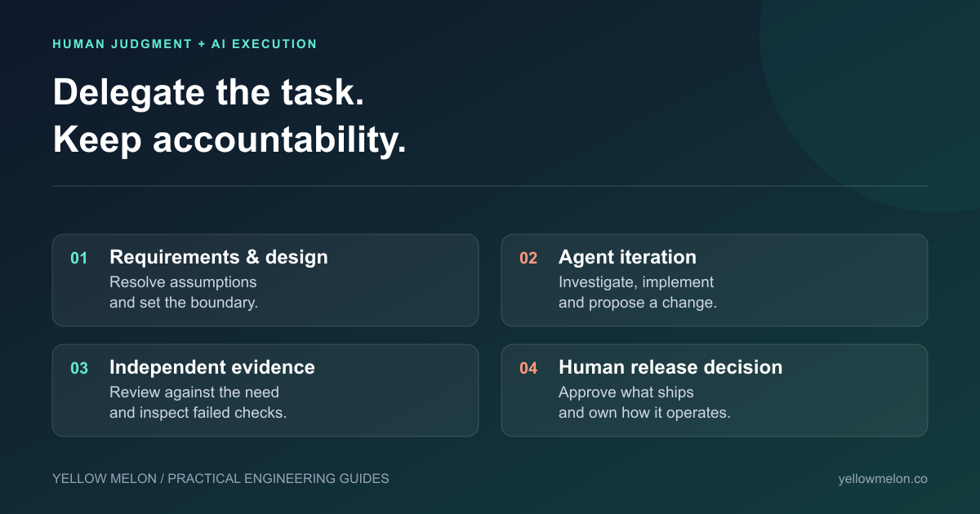Click 'Approve what ships and own how it operates.' text
The width and height of the screenshot is (980, 514).
[x=644, y=402]
